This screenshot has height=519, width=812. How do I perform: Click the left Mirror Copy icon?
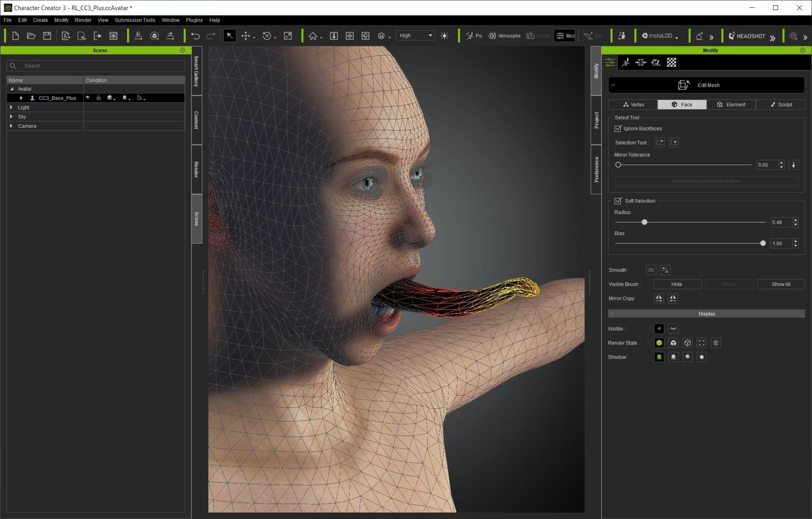pyautogui.click(x=659, y=298)
